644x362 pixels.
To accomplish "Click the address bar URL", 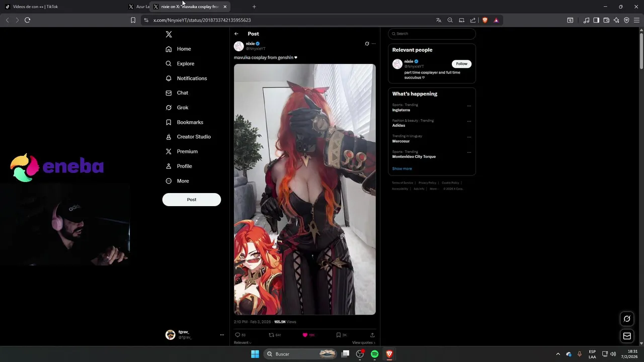I will click(202, 20).
